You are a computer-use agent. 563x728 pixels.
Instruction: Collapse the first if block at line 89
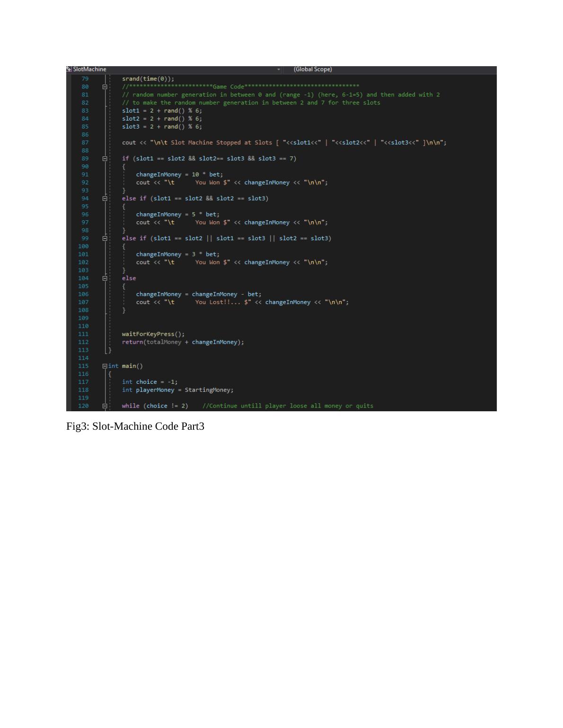pos(105,159)
